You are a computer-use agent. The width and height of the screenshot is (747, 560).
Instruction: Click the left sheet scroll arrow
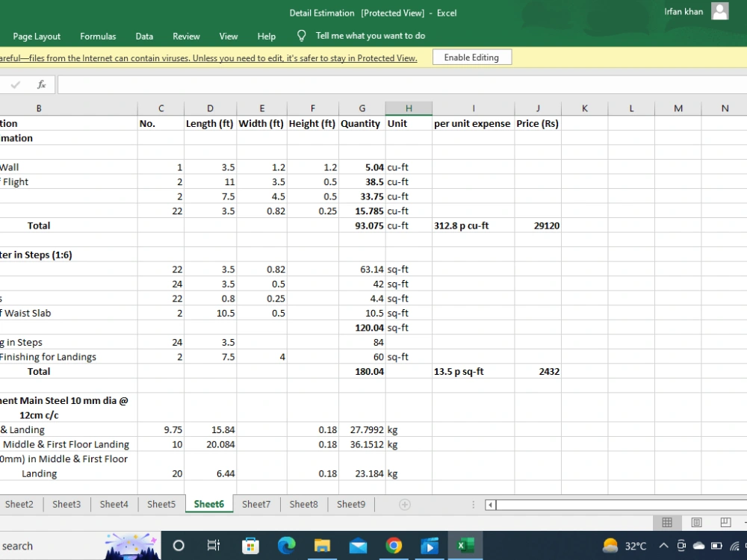tap(491, 505)
